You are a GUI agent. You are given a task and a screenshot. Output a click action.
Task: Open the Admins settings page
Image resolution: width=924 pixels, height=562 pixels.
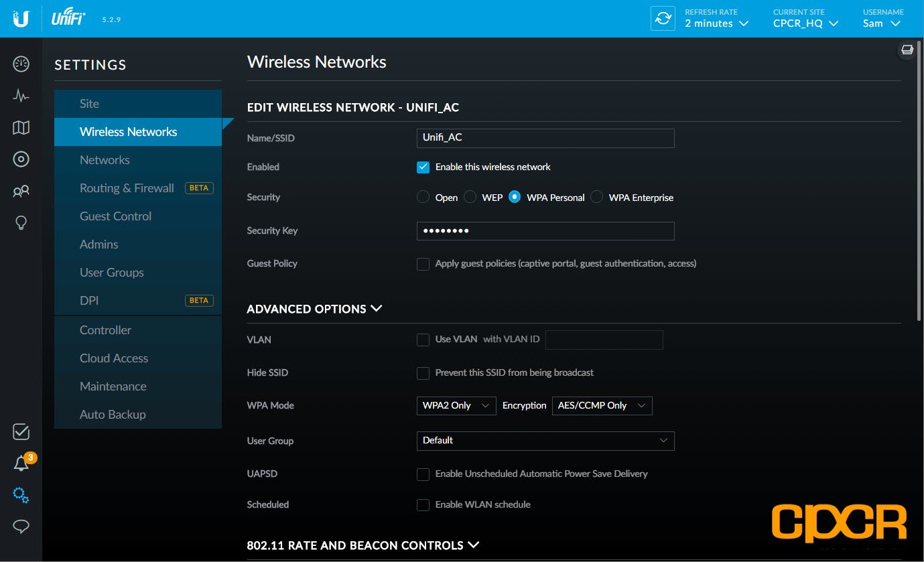pos(138,244)
